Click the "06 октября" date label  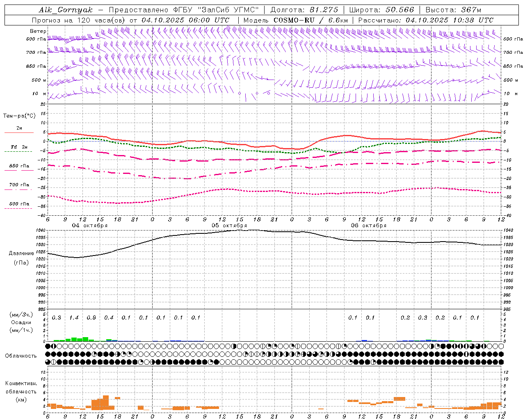coord(369,226)
